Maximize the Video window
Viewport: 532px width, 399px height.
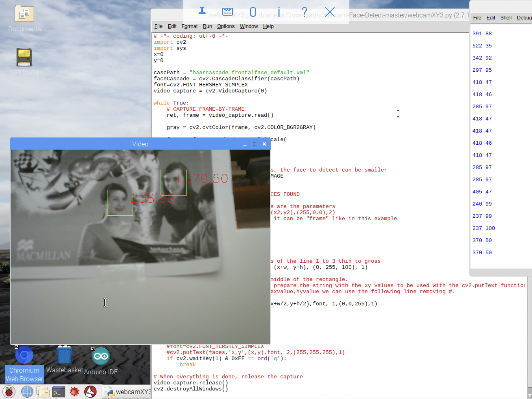point(255,144)
